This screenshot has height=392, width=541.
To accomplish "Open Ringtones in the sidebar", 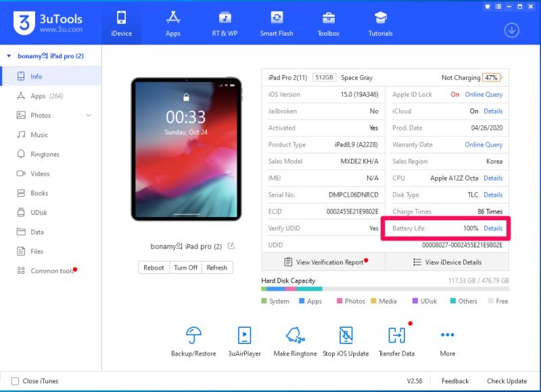I will click(51, 154).
